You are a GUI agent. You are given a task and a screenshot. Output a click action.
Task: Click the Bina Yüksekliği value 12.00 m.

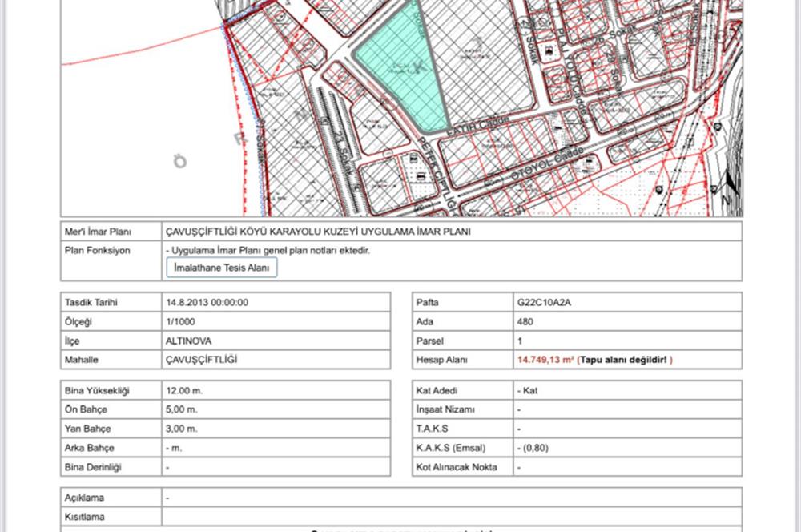[x=184, y=391]
